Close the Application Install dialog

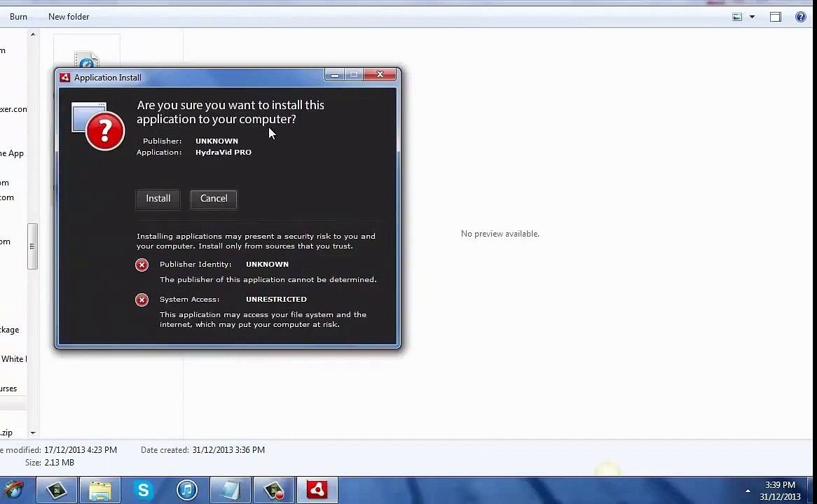coord(380,75)
